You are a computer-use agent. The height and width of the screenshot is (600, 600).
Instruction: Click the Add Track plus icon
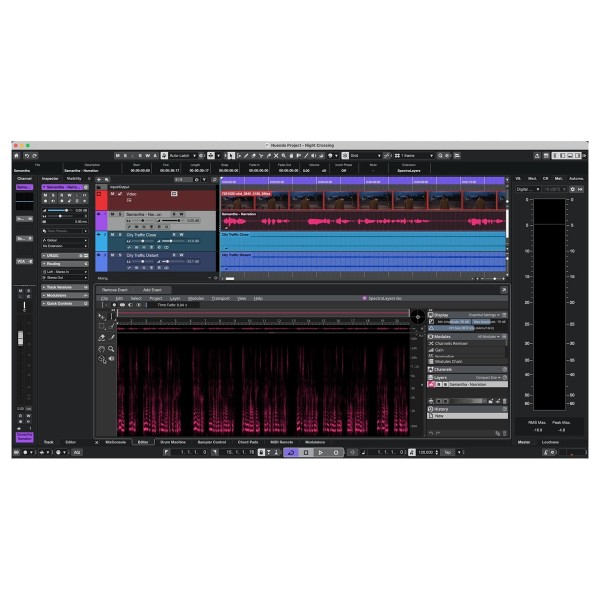point(99,179)
